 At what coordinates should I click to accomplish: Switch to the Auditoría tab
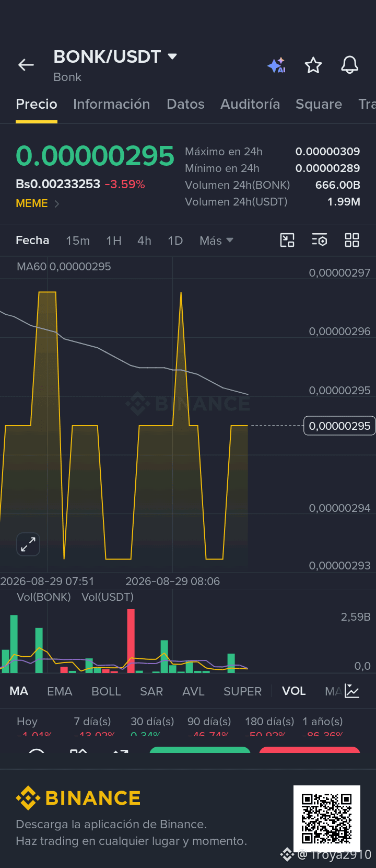250,104
